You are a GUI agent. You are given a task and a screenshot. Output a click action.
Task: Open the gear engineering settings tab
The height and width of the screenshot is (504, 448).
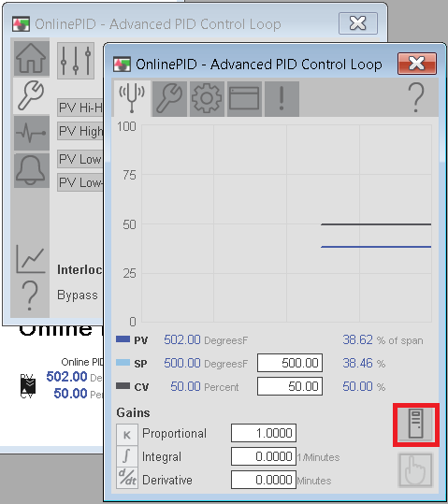(x=207, y=98)
